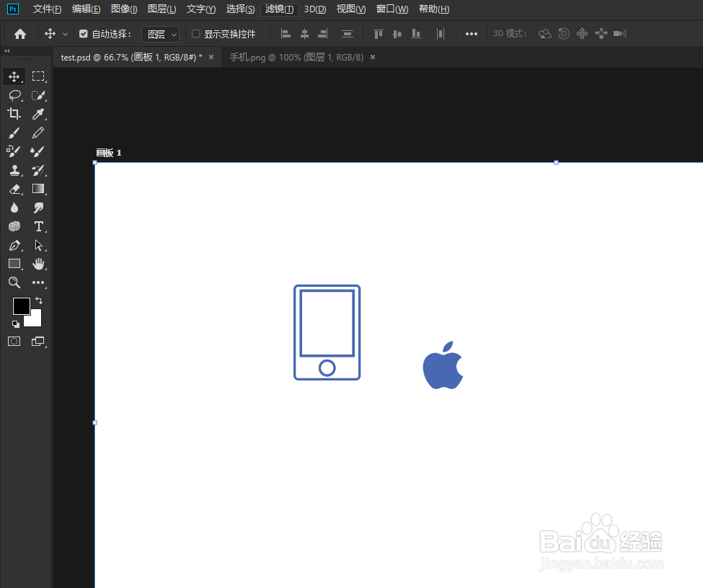The image size is (703, 588).
Task: Click Align horizontal centers icon
Action: tap(304, 34)
